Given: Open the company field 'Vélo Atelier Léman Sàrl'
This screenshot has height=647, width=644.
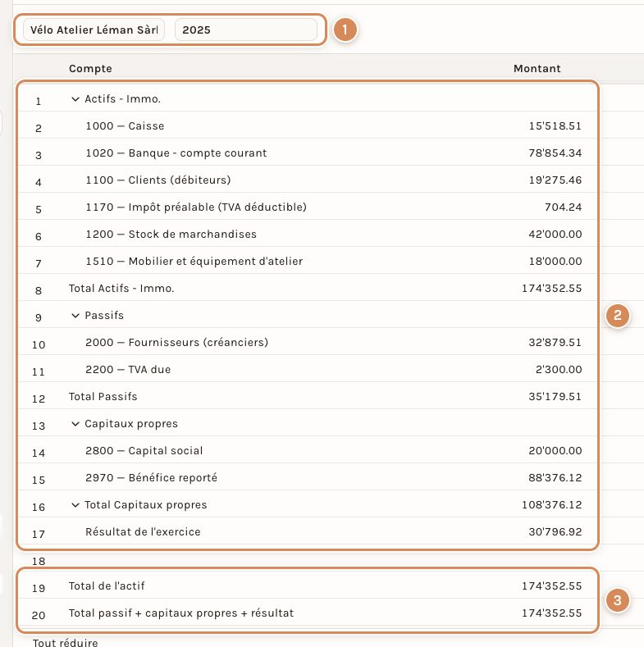Looking at the screenshot, I should 94,30.
